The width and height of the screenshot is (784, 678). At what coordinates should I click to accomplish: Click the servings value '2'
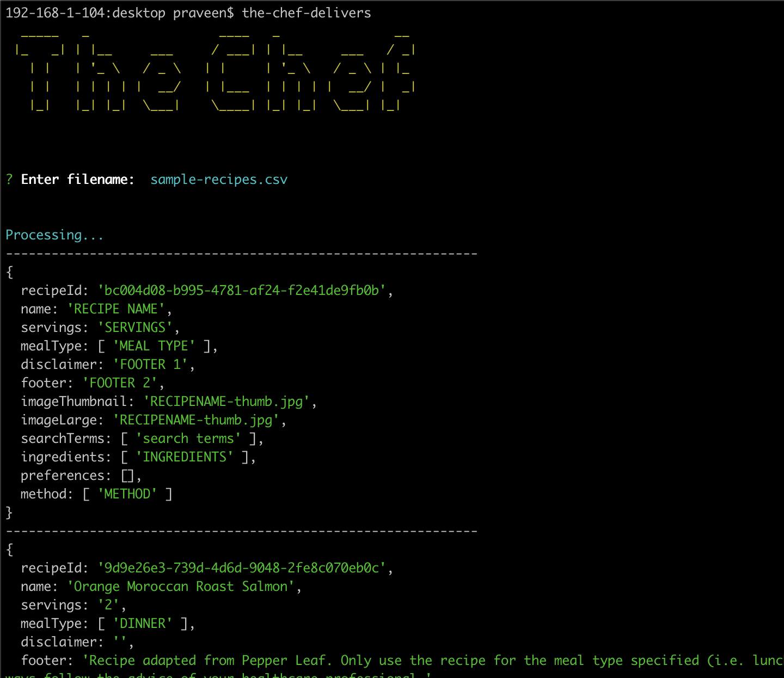108,605
